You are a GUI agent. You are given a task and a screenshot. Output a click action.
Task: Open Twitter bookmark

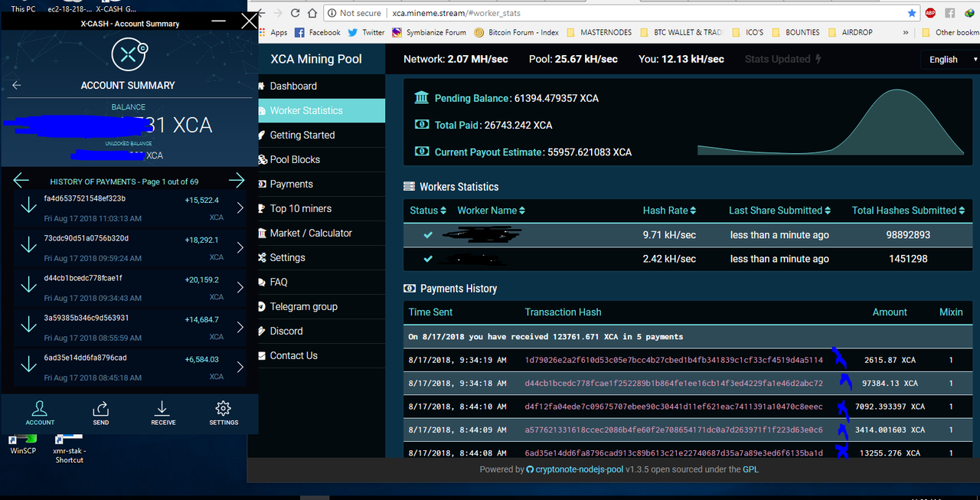(366, 32)
